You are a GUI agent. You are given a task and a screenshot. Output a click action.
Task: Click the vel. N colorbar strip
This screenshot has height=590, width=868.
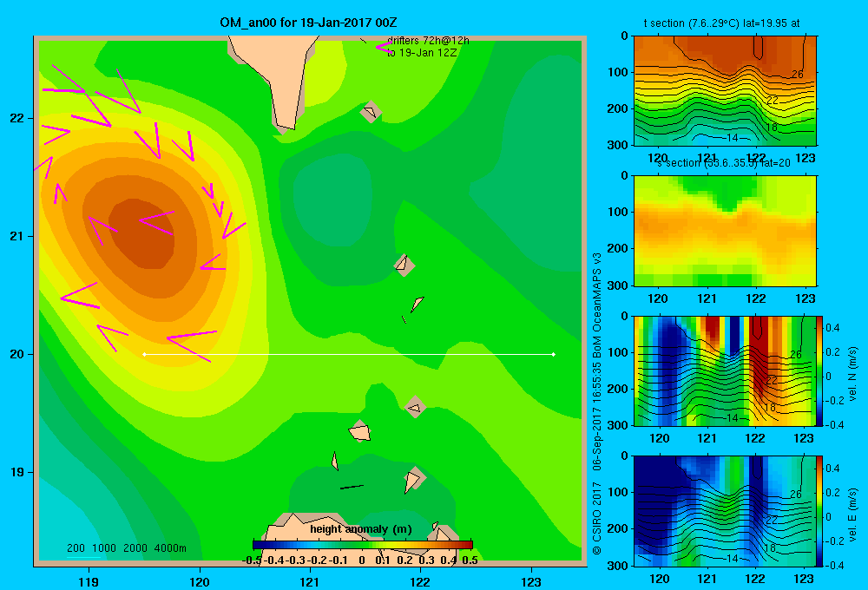pos(820,370)
